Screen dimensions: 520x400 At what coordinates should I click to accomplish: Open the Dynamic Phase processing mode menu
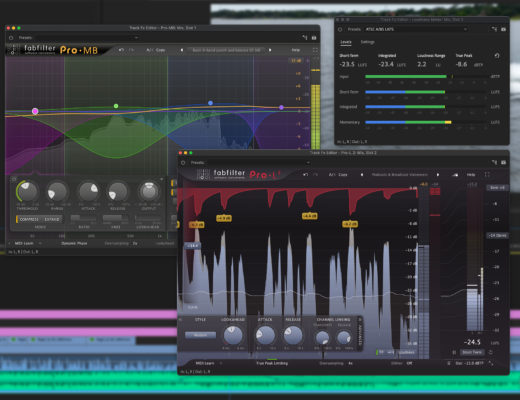(x=74, y=243)
